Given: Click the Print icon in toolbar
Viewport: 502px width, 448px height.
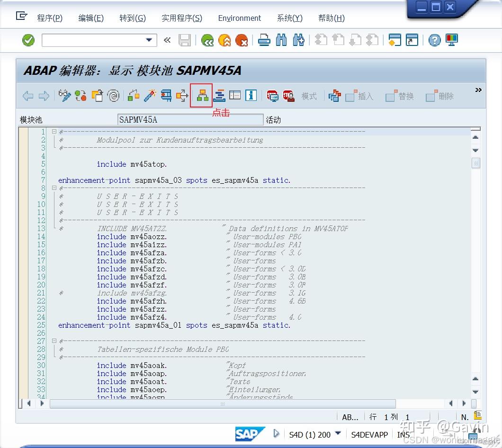Looking at the screenshot, I should pos(264,41).
